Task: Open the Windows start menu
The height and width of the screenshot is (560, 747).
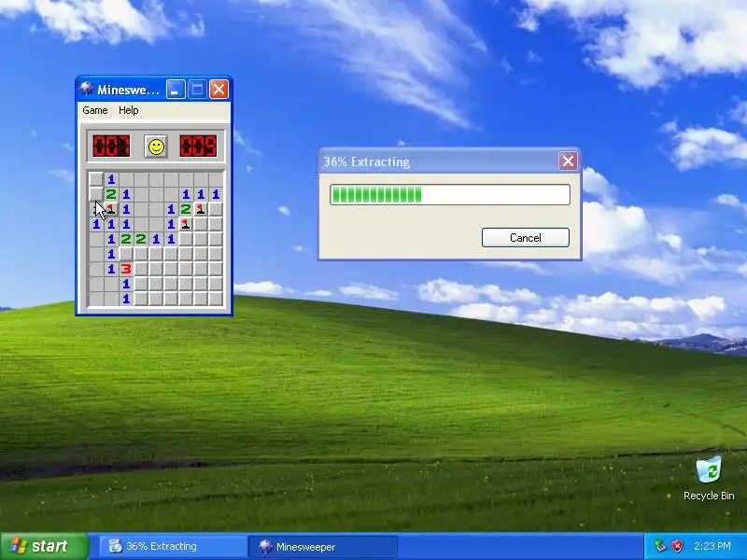Action: click(x=44, y=546)
